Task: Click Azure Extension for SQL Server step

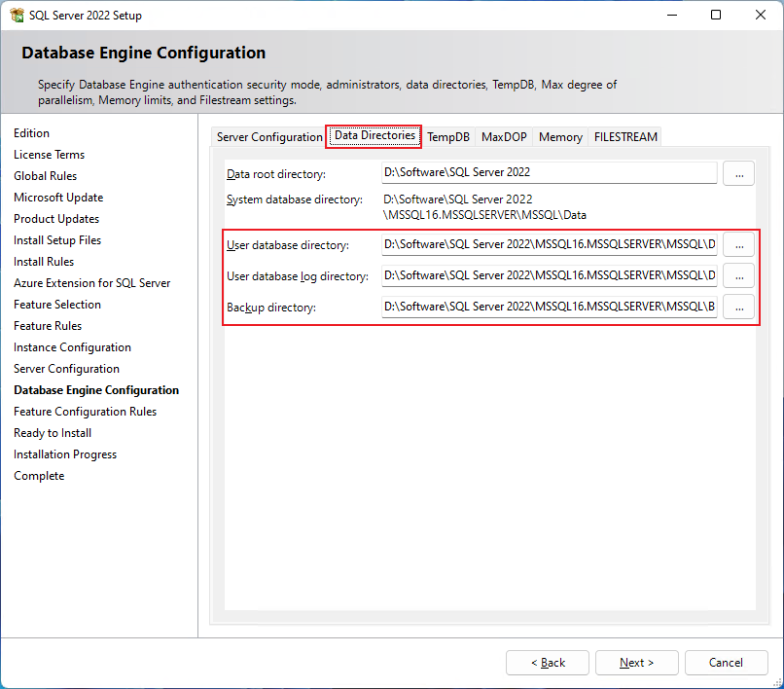Action: tap(92, 283)
